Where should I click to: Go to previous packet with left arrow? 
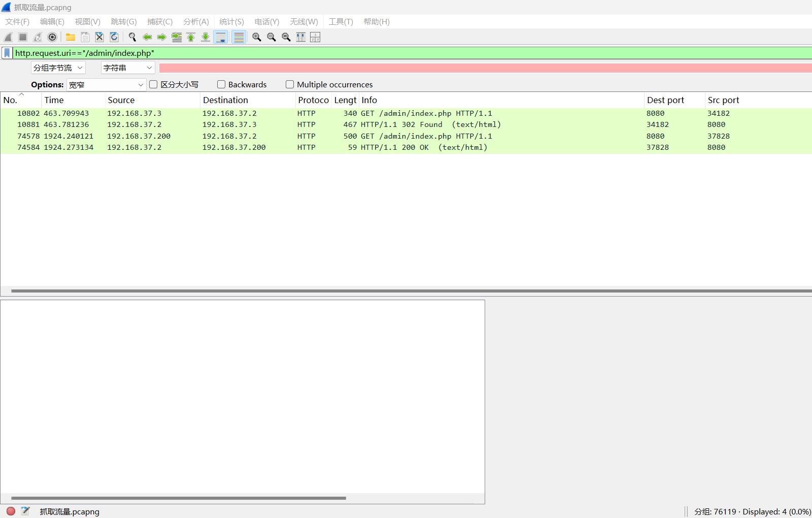147,37
